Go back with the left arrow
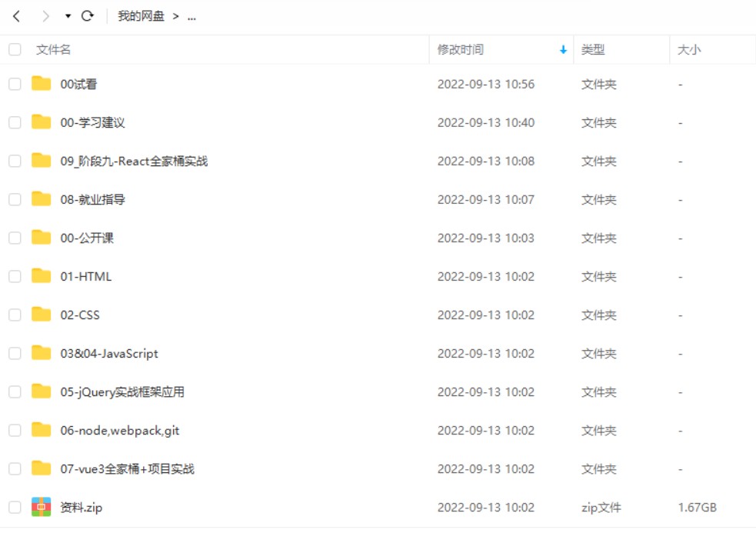756x543 pixels. (x=16, y=16)
